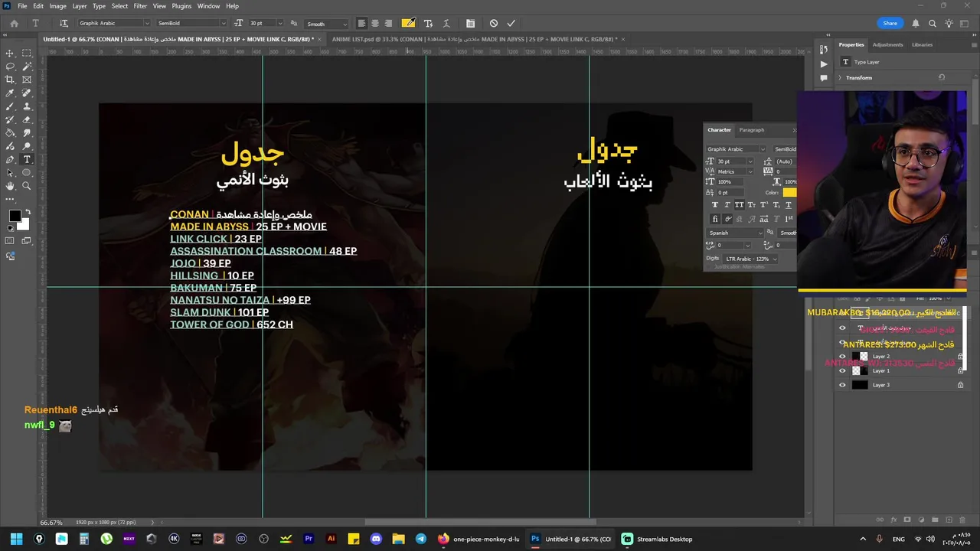This screenshot has width=980, height=551.
Task: Select the Hand tool
Action: click(x=10, y=186)
